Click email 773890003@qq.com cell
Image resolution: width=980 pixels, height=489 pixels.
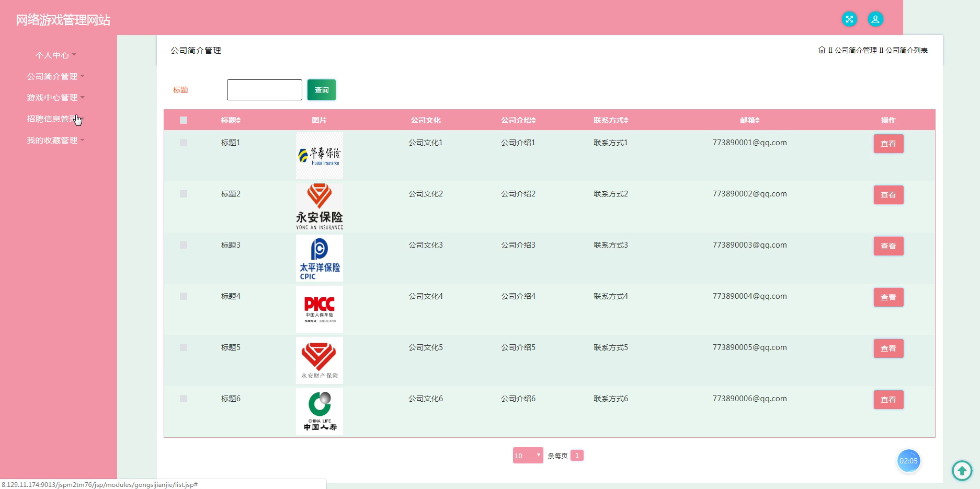[x=749, y=245]
